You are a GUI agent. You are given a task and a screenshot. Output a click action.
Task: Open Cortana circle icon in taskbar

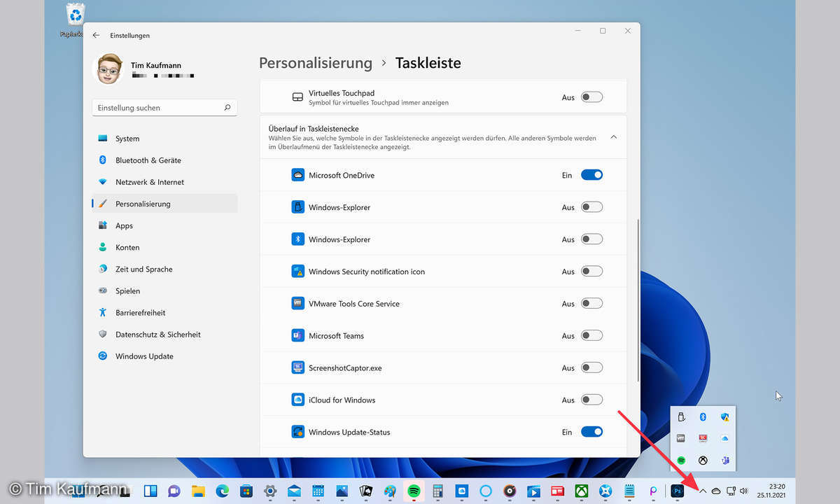coord(486,491)
